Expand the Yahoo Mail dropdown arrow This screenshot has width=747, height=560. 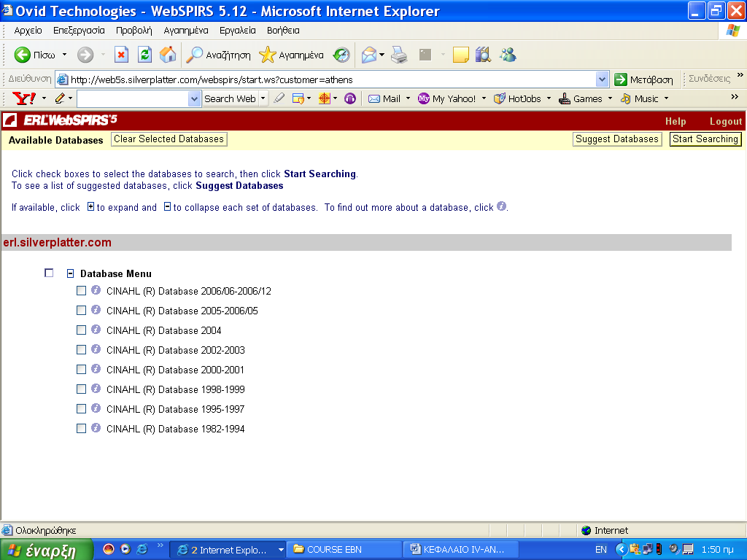click(x=408, y=98)
